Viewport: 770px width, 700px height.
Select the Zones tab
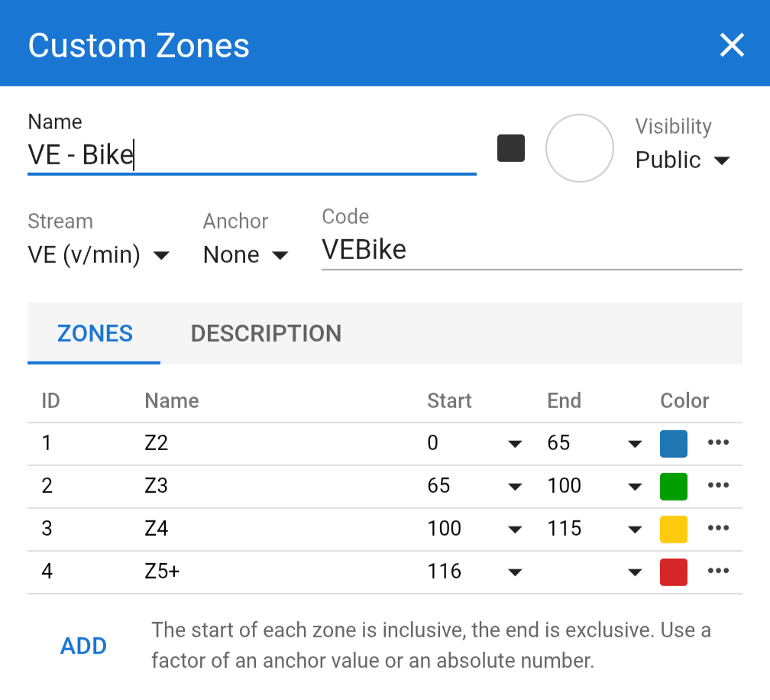pyautogui.click(x=95, y=334)
